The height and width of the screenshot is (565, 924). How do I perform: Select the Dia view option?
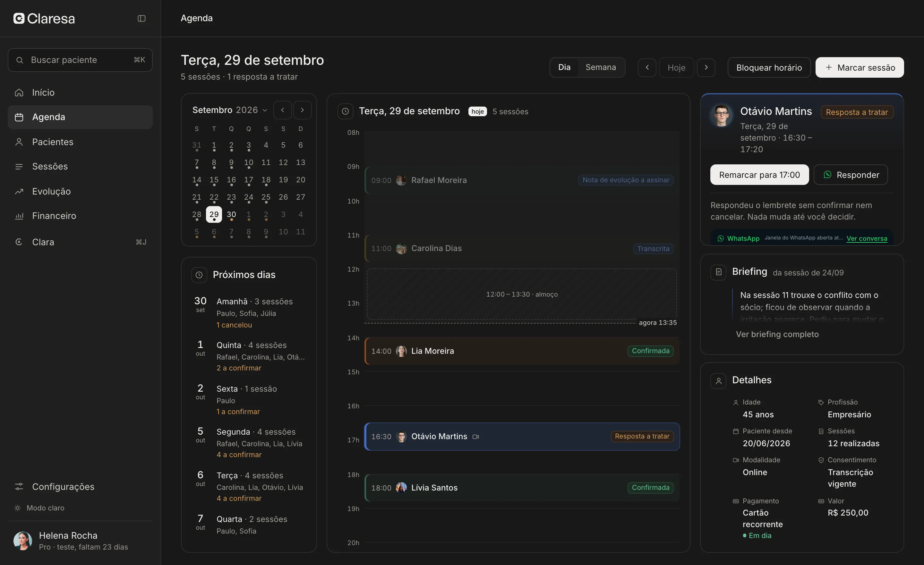click(564, 67)
